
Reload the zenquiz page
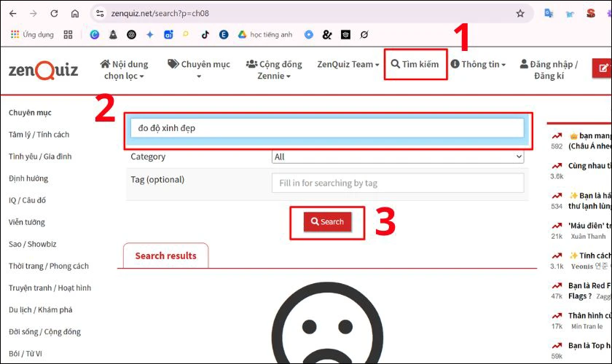coord(54,14)
